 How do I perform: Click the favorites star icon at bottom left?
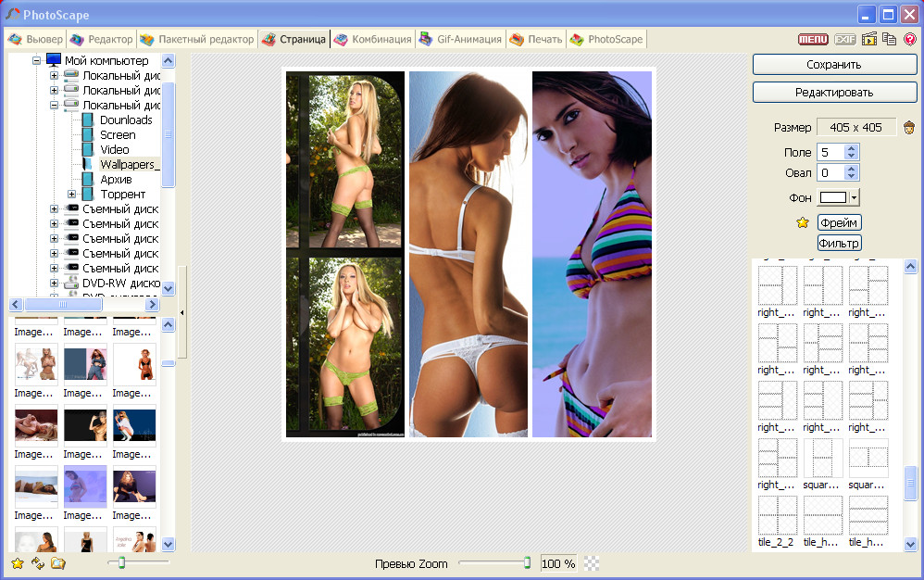coord(18,563)
